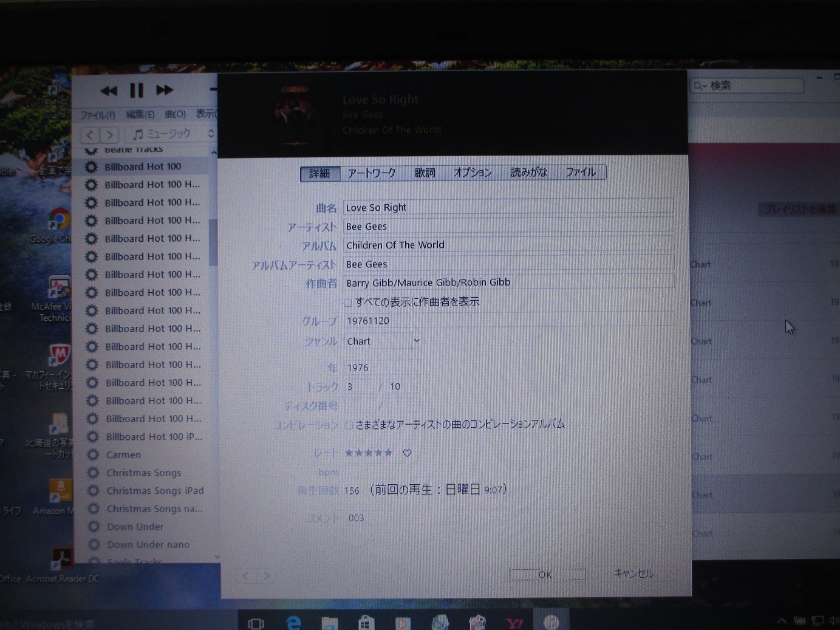Select the Billboard Hot 100 playlist
Screen dimensions: 840x630
pos(143,166)
